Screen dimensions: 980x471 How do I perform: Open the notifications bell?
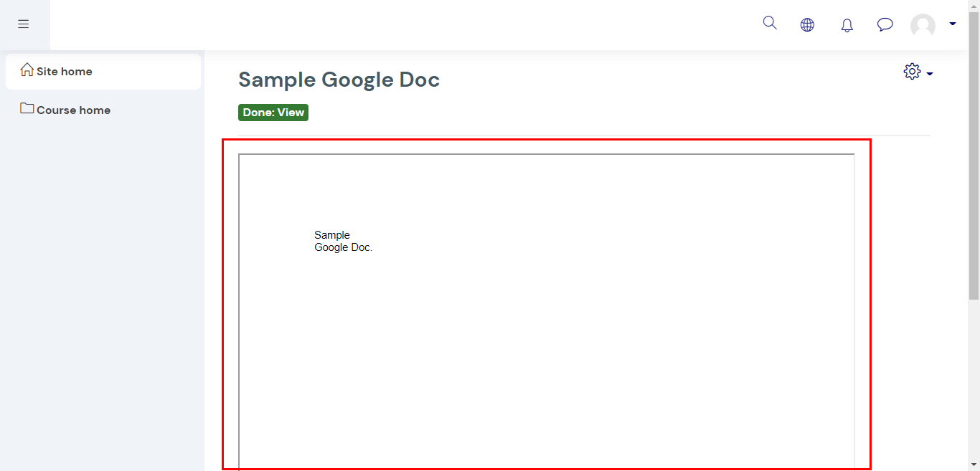847,25
